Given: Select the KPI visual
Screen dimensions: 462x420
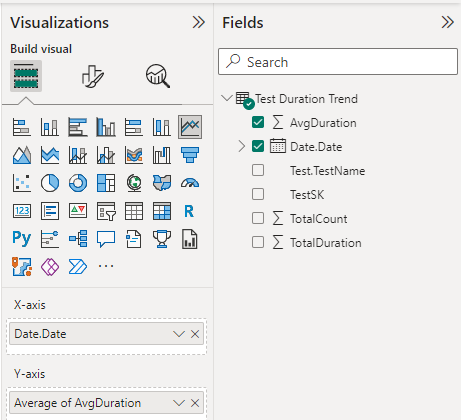Looking at the screenshot, I should click(x=78, y=211).
